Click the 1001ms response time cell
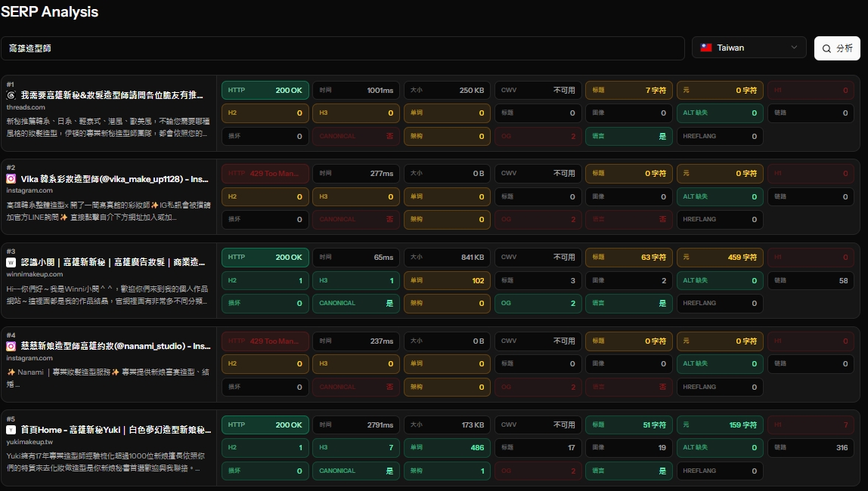This screenshot has width=868, height=491. click(x=356, y=90)
